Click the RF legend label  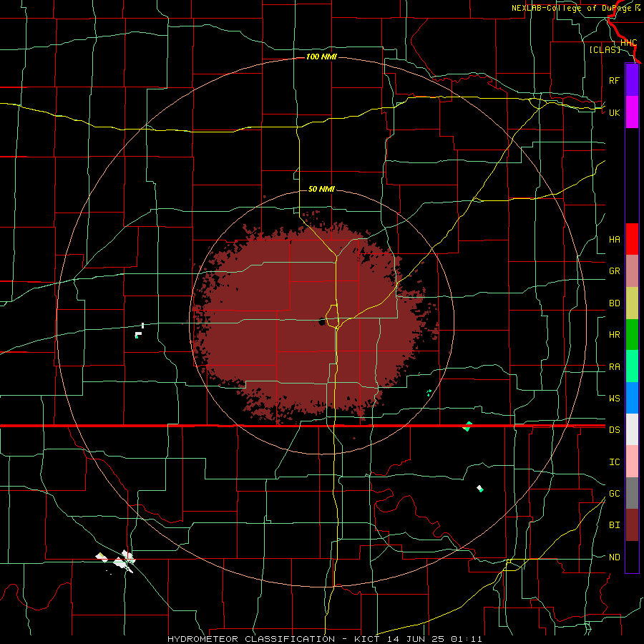click(x=614, y=80)
